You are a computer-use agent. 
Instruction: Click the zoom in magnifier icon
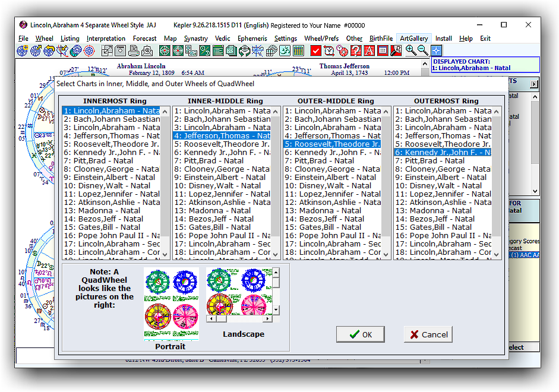[x=410, y=51]
